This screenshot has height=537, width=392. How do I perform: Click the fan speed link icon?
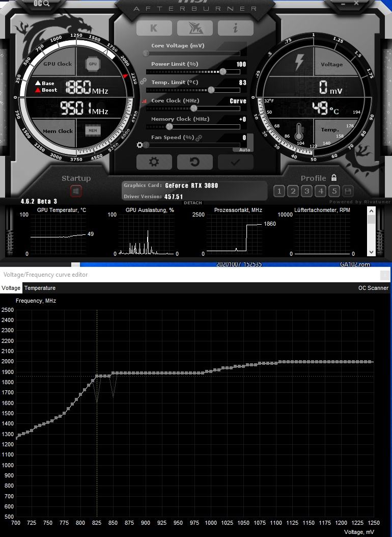pos(199,138)
